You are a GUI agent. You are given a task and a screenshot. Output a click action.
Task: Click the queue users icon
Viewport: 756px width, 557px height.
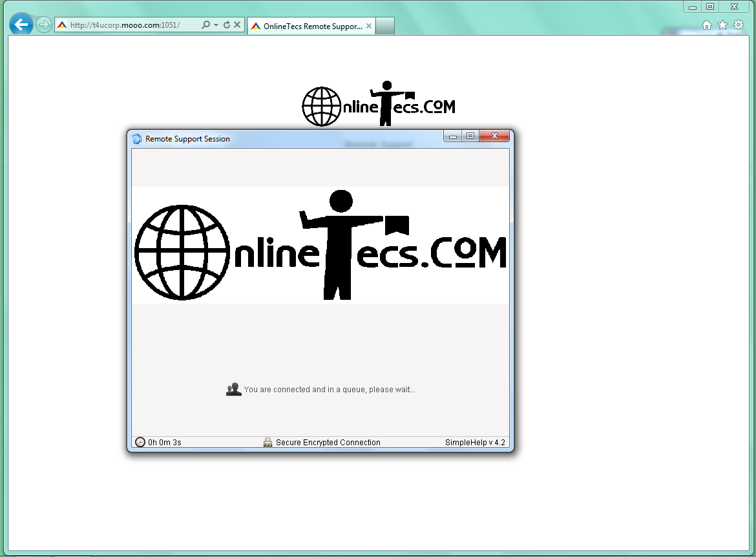pos(234,389)
